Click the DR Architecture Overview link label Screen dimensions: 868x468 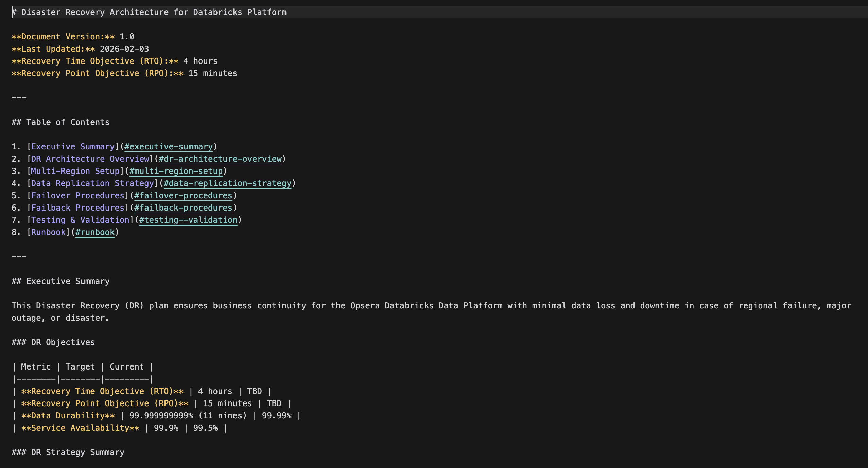pos(90,159)
